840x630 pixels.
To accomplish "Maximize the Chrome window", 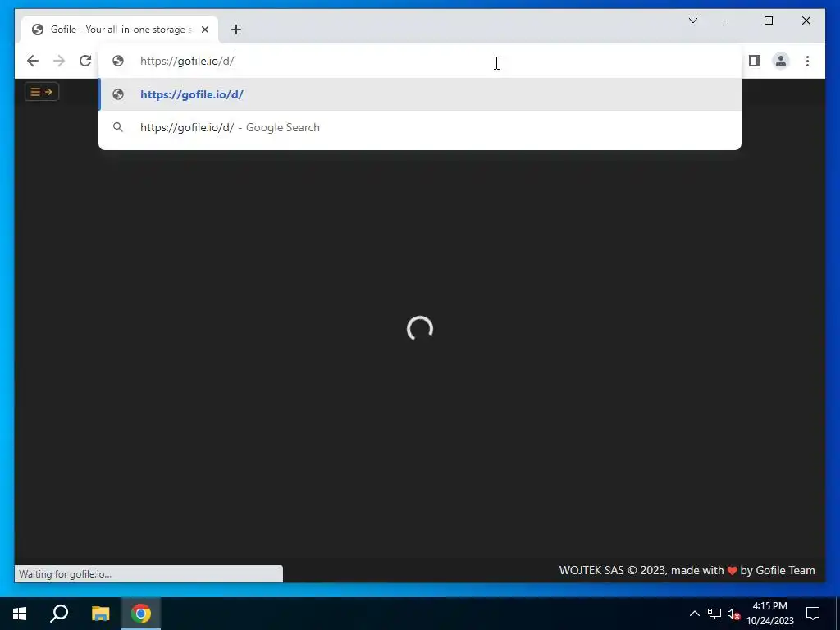I will [768, 21].
